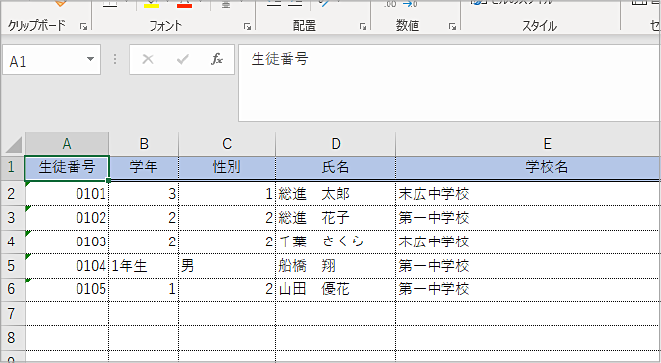Click cell D2 containing 総進 太郎
The image size is (661, 363).
[x=336, y=194]
